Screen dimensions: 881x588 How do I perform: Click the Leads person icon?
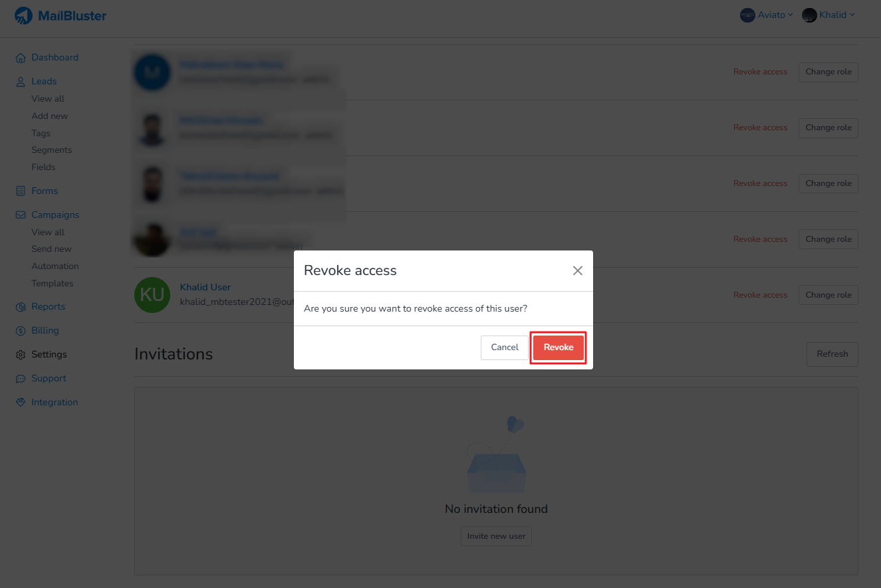(x=20, y=82)
